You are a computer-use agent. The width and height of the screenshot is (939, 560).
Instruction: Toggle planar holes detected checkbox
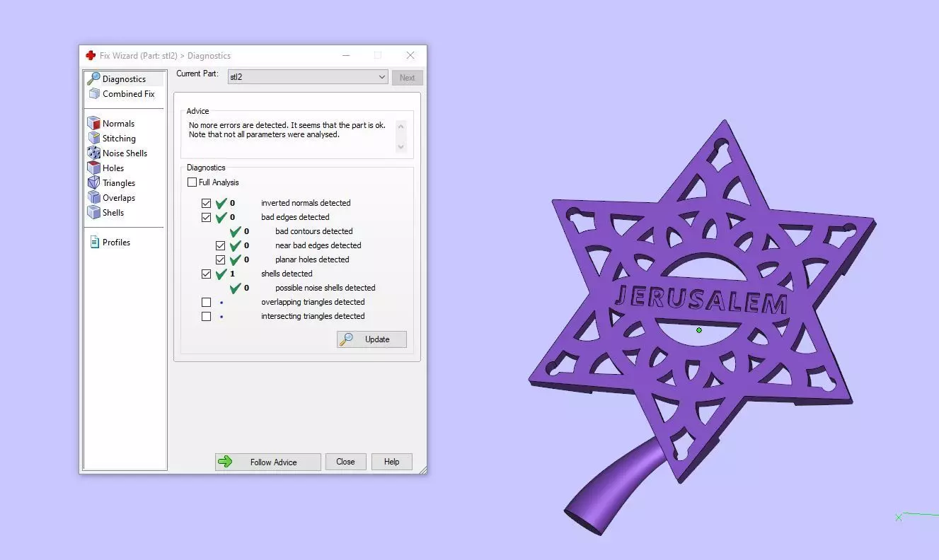click(x=220, y=259)
